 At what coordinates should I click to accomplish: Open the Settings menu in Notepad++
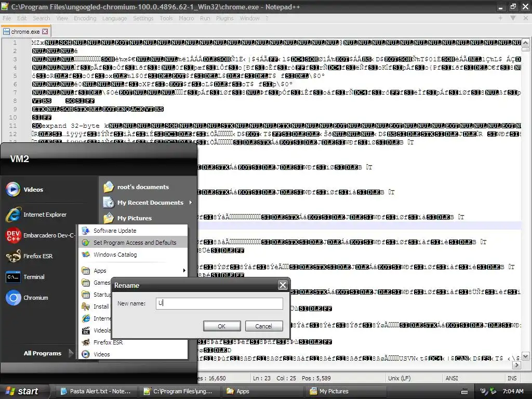point(143,18)
